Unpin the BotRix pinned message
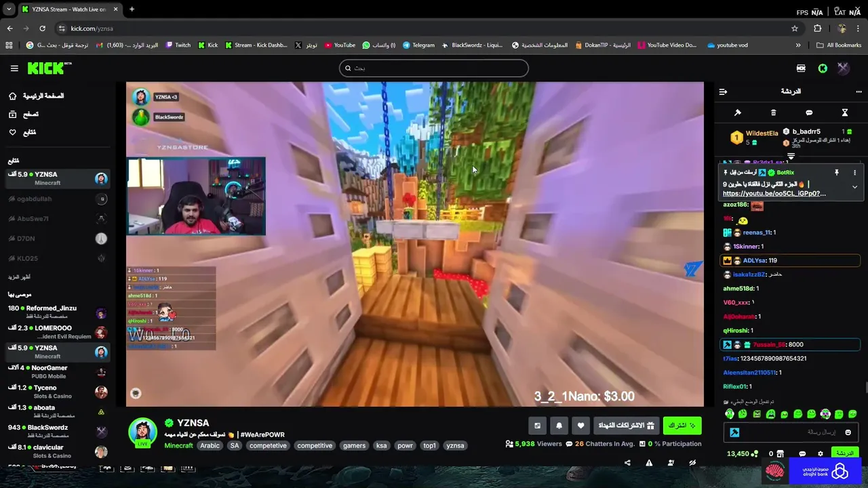The height and width of the screenshot is (488, 868). (837, 173)
